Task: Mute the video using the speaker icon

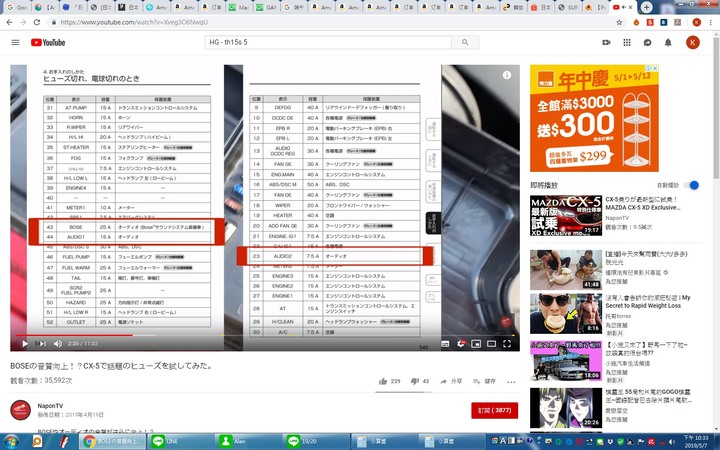Action: (x=57, y=343)
